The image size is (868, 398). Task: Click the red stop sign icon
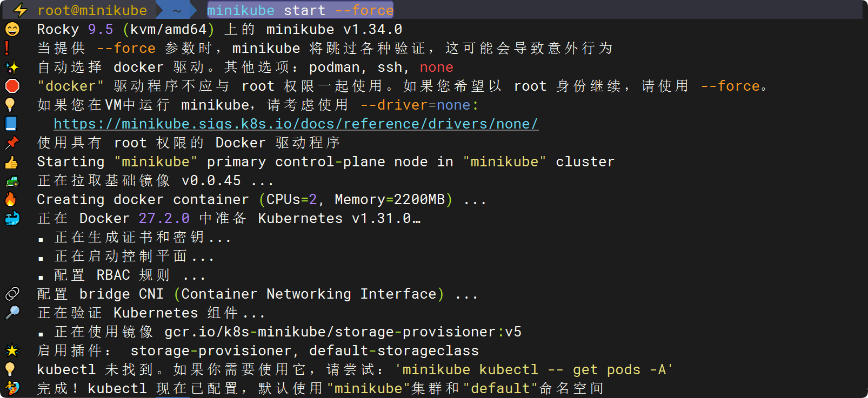12,86
